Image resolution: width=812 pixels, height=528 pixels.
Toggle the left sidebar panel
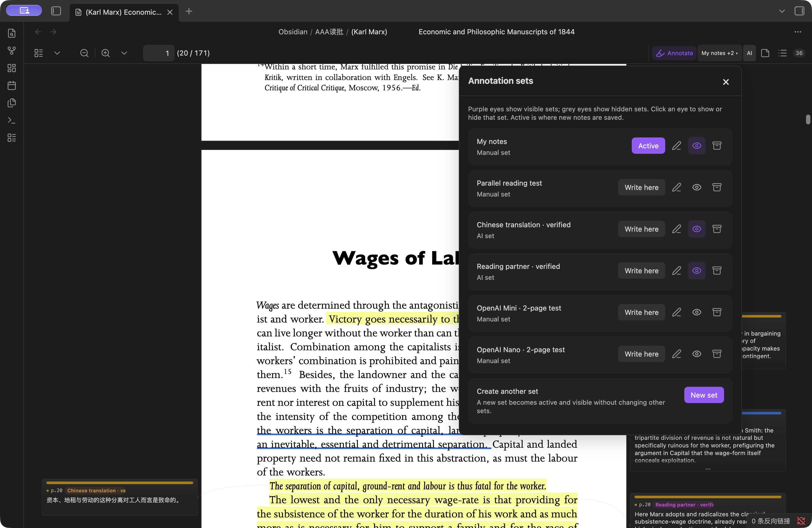(x=56, y=11)
